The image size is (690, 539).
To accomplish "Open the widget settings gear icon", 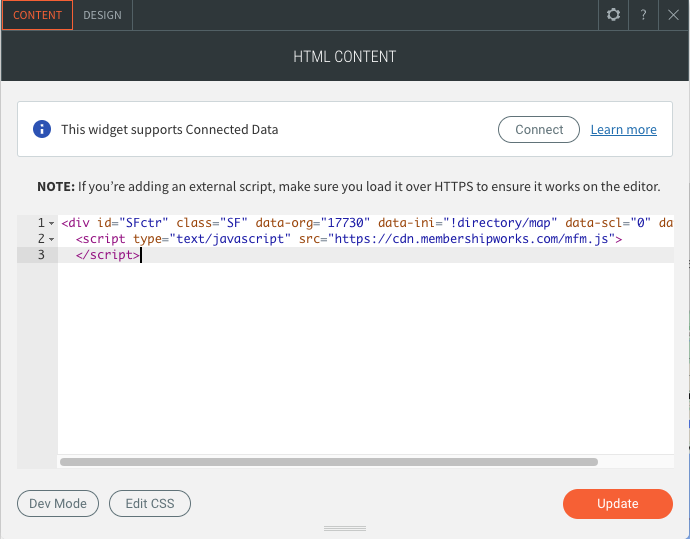I will 614,15.
